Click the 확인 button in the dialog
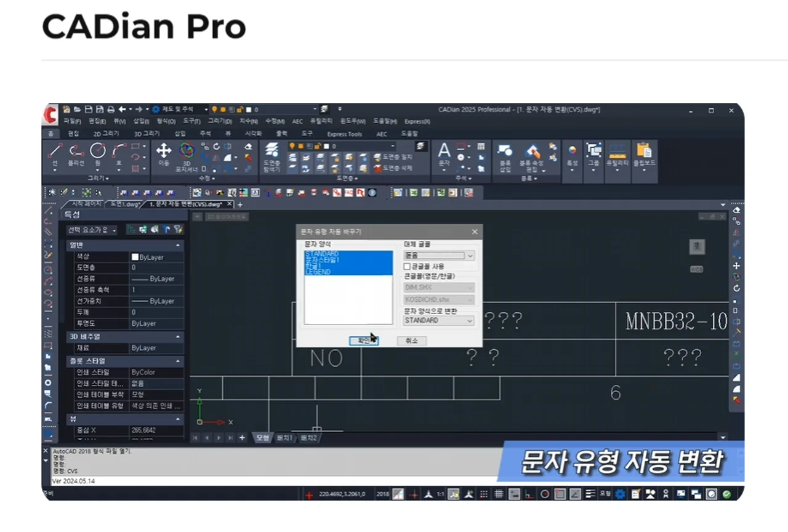788x532 pixels. (363, 341)
